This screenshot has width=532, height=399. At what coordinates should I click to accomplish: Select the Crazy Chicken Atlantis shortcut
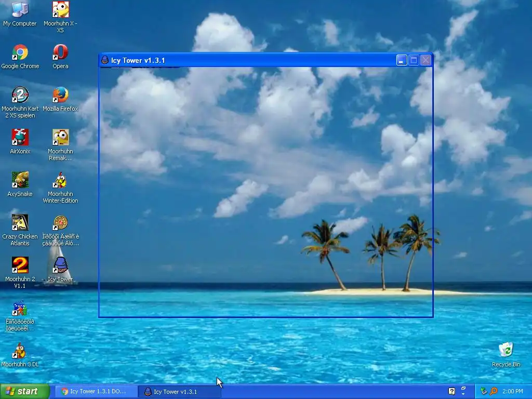(x=20, y=230)
